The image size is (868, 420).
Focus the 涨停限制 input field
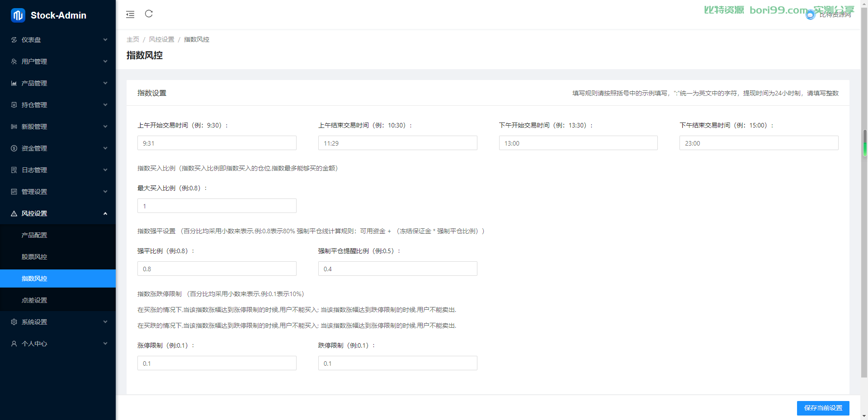coord(217,363)
